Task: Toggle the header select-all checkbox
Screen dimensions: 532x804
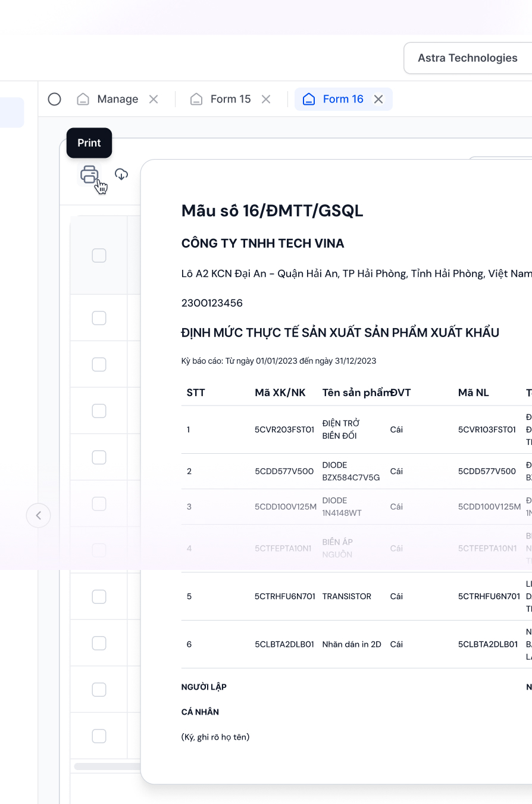Action: [x=99, y=255]
